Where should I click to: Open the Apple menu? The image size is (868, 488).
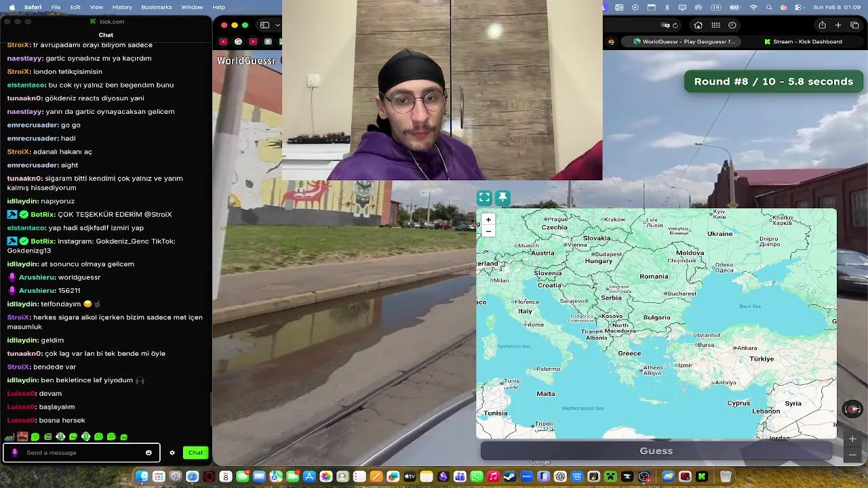(x=12, y=7)
